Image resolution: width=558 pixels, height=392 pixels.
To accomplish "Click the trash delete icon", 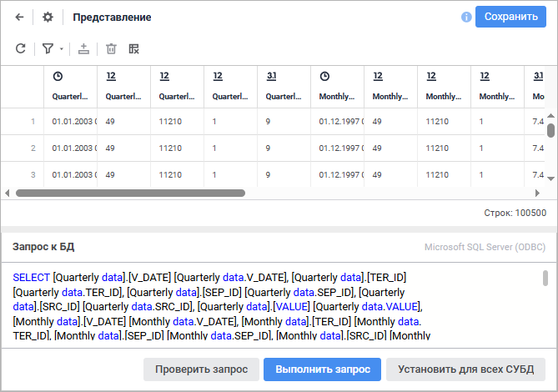I will click(x=111, y=49).
